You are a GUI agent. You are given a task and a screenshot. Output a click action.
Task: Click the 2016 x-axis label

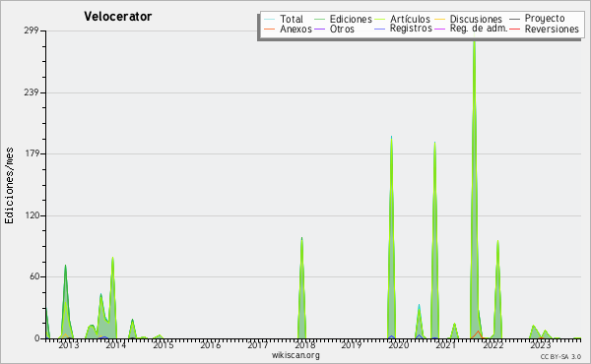click(210, 345)
